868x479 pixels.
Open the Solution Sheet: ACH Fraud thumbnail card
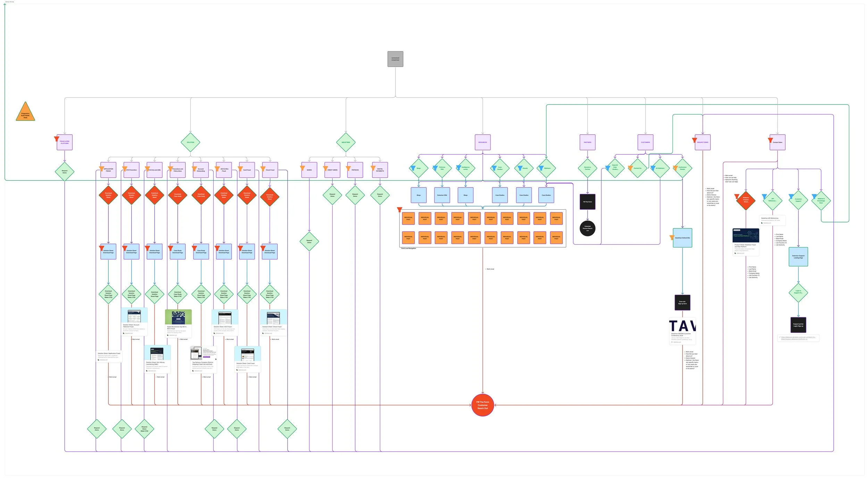(x=225, y=322)
